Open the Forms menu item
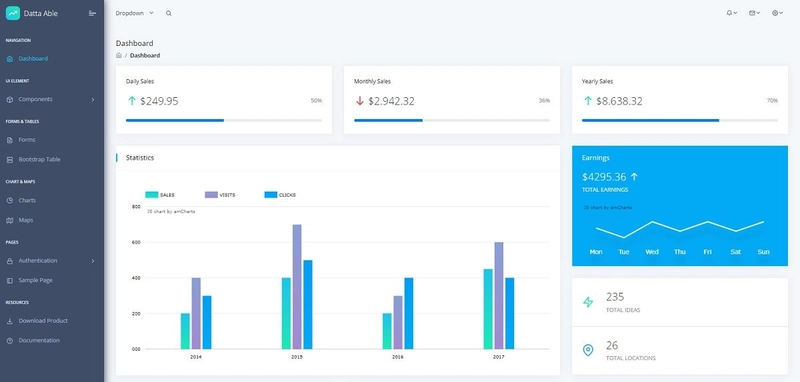 pos(27,140)
